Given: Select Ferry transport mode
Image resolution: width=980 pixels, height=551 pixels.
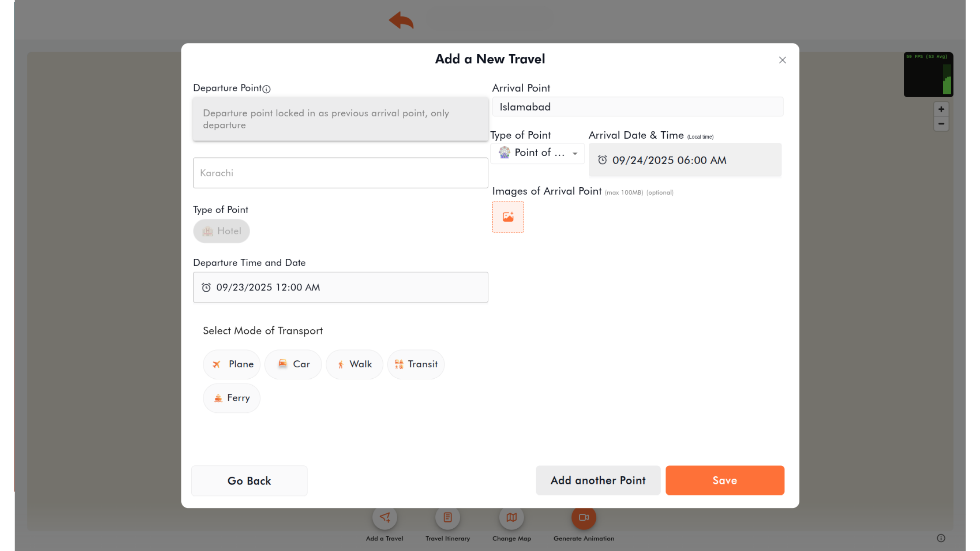Looking at the screenshot, I should [232, 398].
